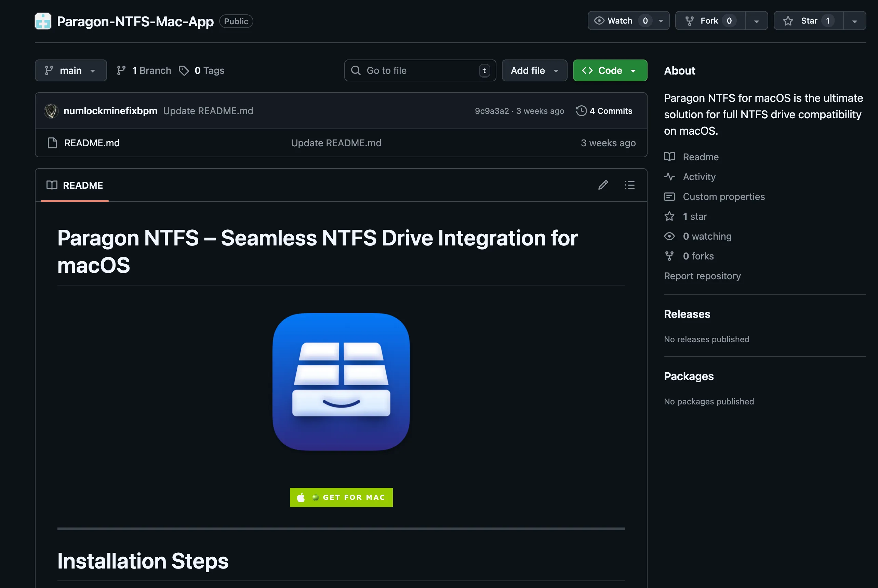Click Report repository link
This screenshot has height=588, width=878.
point(702,276)
